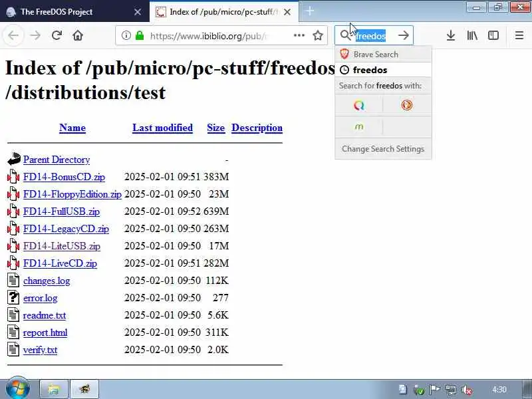The width and height of the screenshot is (532, 399).
Task: Go to the Parent Directory
Action: click(57, 160)
